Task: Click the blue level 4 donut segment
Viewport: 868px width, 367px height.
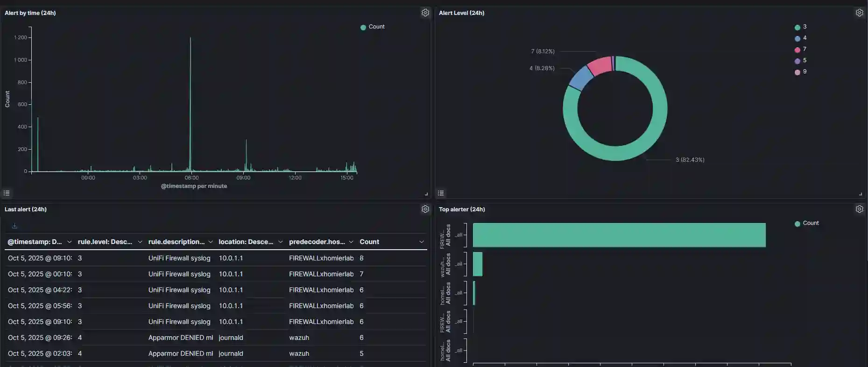Action: pos(580,79)
